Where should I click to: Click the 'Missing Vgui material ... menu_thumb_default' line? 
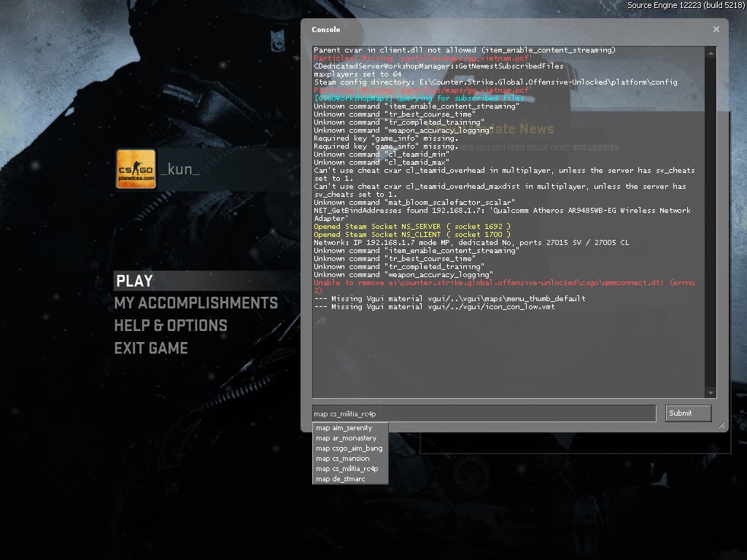pyautogui.click(x=449, y=299)
